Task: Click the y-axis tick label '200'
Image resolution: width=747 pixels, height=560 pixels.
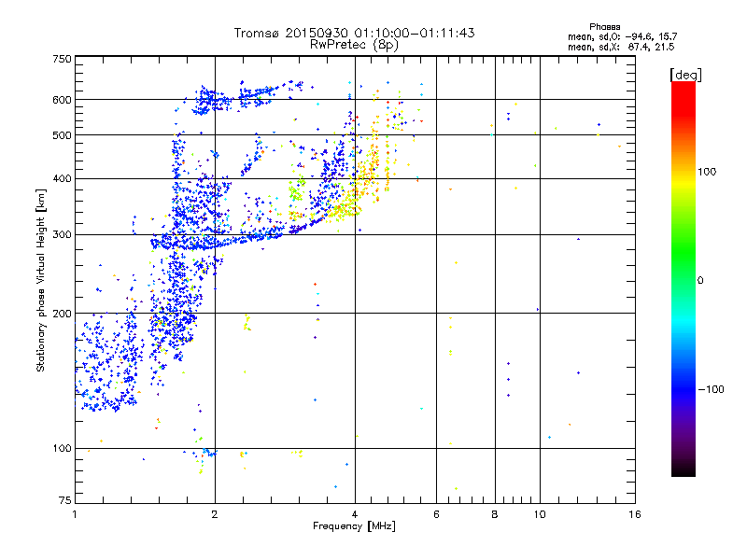Action: pos(62,314)
